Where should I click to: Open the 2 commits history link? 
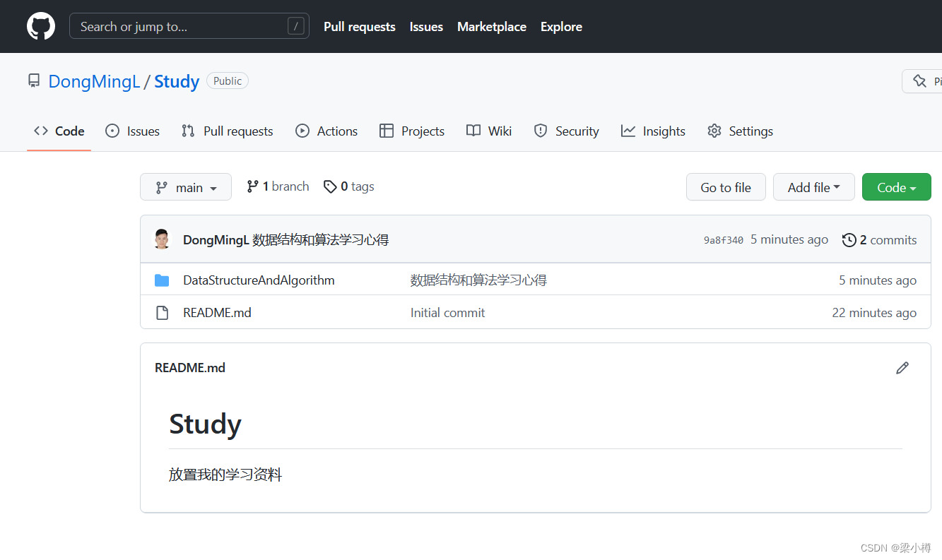[880, 240]
